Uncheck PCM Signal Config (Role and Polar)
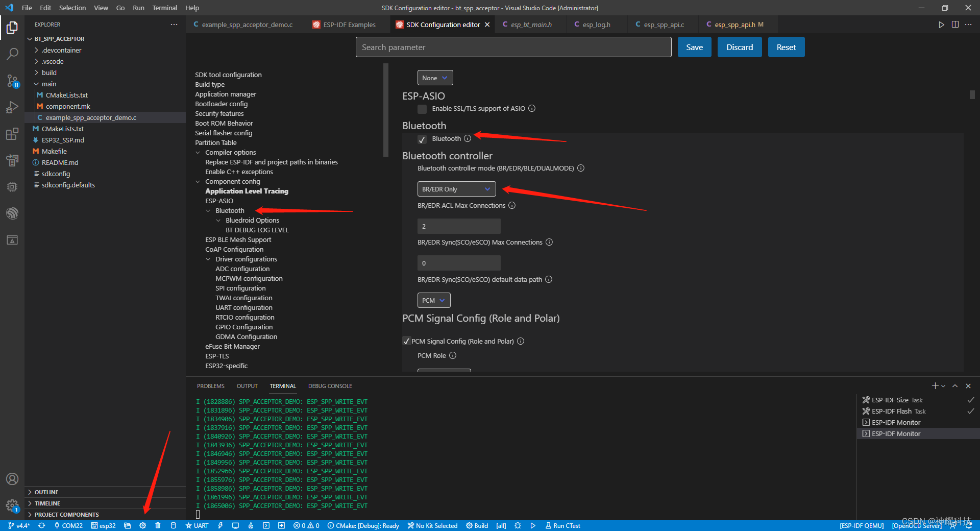Viewport: 980px width, 531px height. (407, 341)
